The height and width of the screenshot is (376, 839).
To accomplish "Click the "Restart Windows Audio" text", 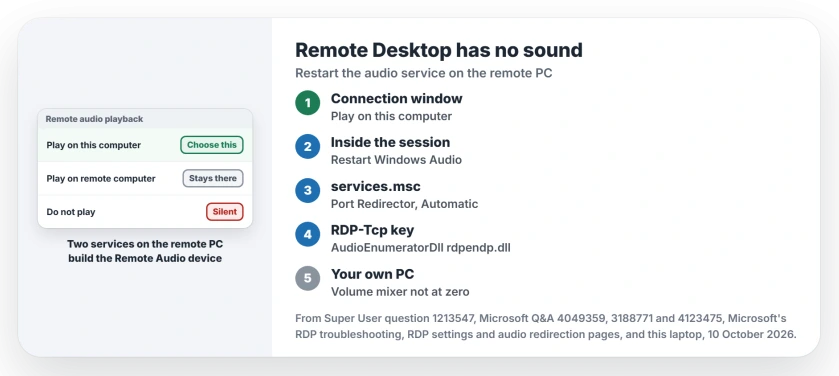I will [396, 160].
